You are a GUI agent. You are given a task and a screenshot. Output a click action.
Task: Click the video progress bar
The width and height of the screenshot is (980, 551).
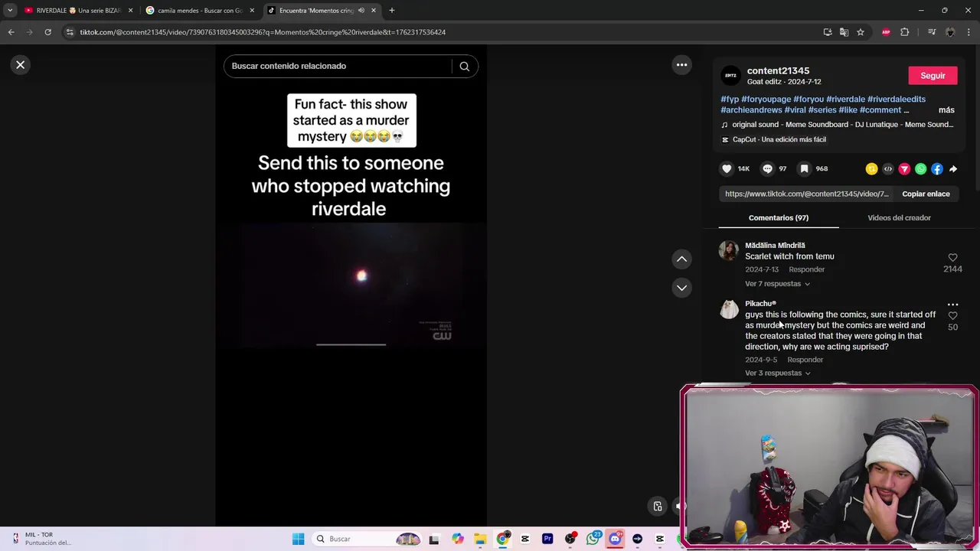click(x=351, y=344)
